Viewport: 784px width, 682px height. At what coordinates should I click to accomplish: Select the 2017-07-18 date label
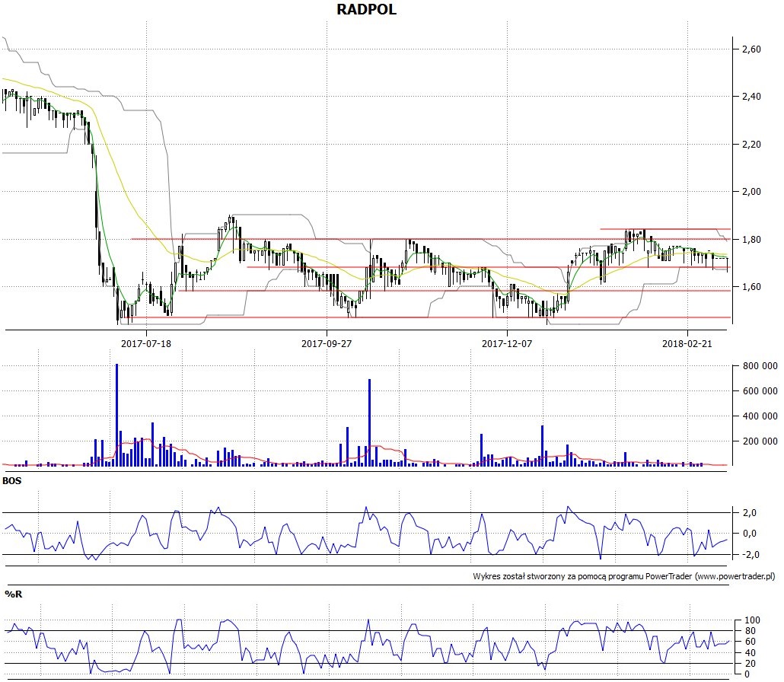(146, 343)
